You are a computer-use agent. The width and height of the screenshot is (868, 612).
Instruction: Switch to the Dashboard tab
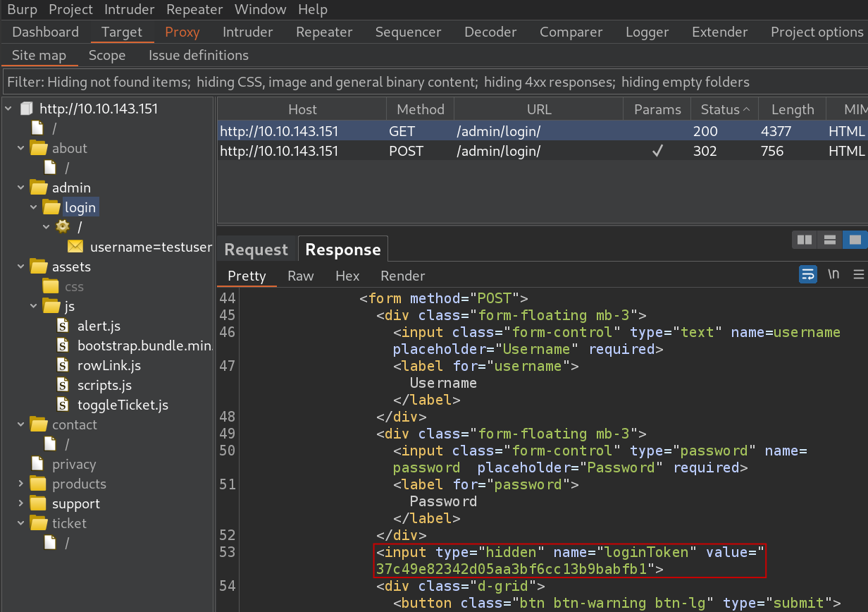pyautogui.click(x=46, y=32)
